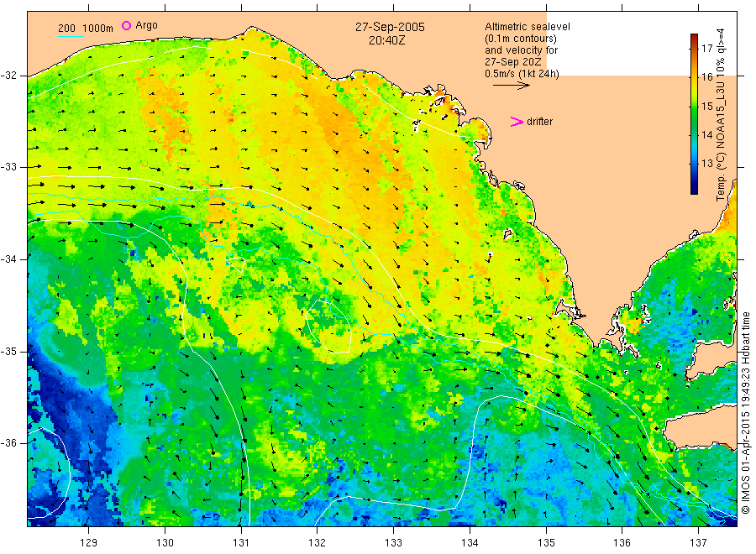Image resolution: width=756 pixels, height=554 pixels.
Task: Click the magenta drifter arrowhead legend symbol
Action: (517, 122)
